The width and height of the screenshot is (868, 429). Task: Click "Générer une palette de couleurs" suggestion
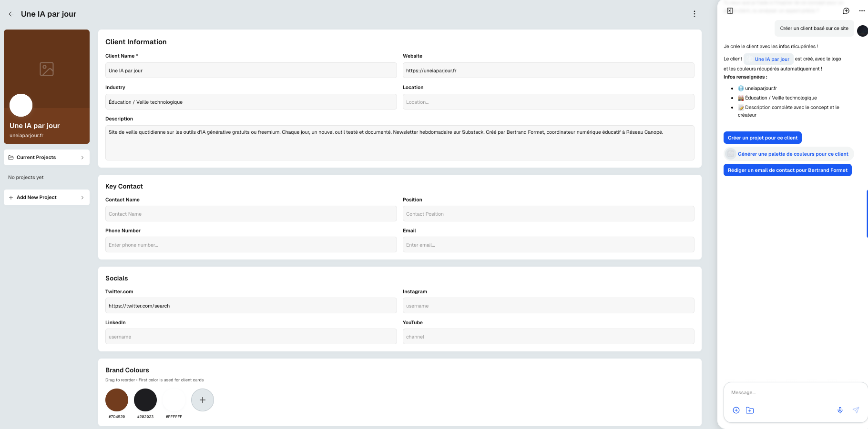pyautogui.click(x=793, y=154)
